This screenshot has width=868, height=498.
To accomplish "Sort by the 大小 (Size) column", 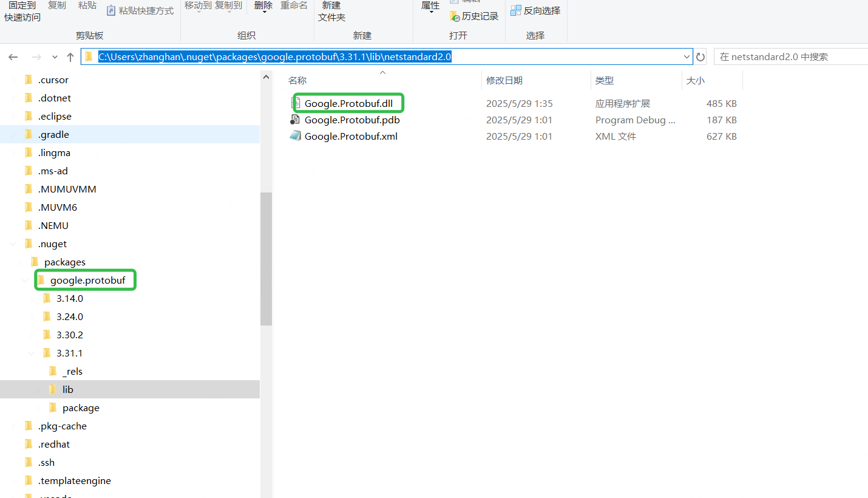I will [696, 80].
